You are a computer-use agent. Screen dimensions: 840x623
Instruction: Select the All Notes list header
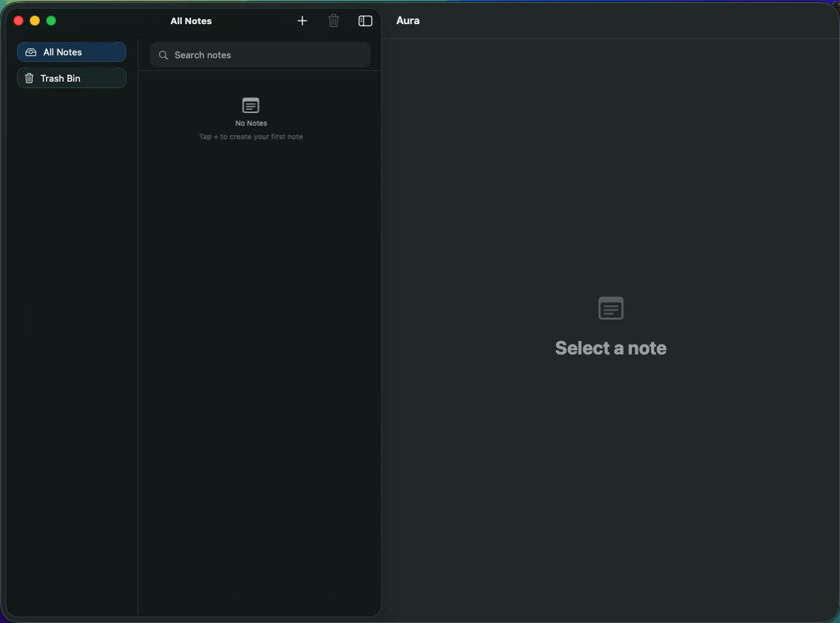pos(191,21)
